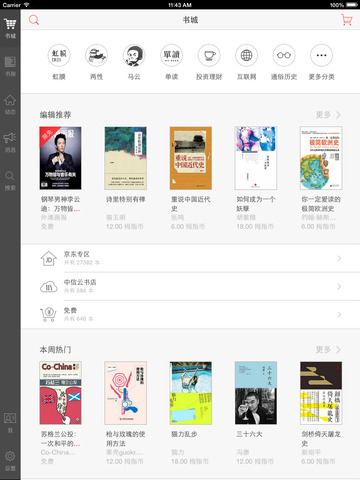Image resolution: width=360 pixels, height=480 pixels.
Task: Show 更多分类 with the three-dots icon
Action: (x=321, y=55)
